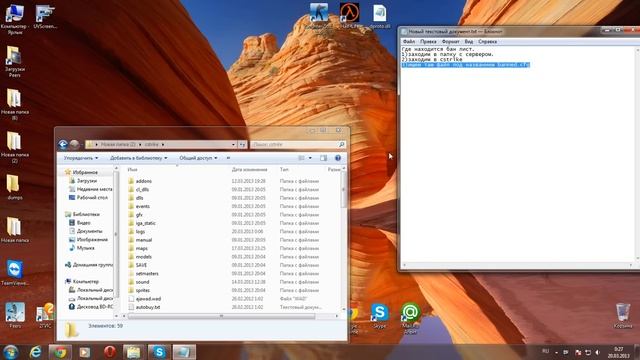Screen dimensions: 640x360
Task: Launch Internet Explorer from the taskbar
Action: (x=36, y=352)
